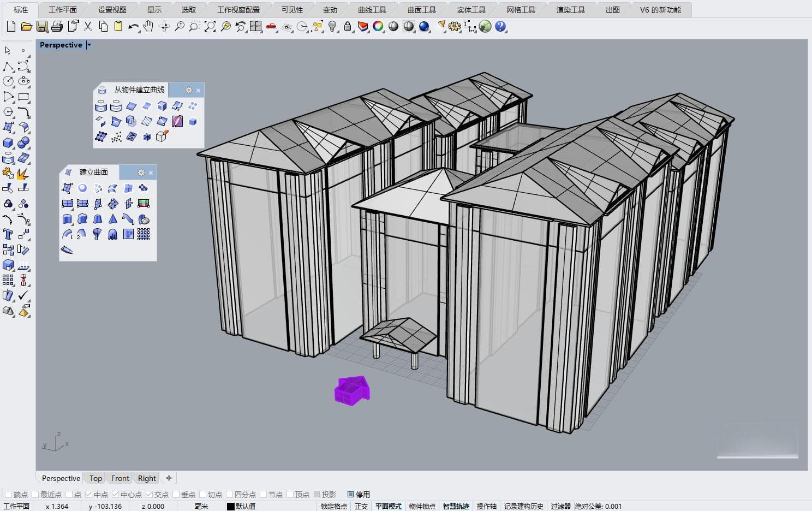Click the blue render sphere icon
Screen dimensions: 812x511
click(424, 26)
